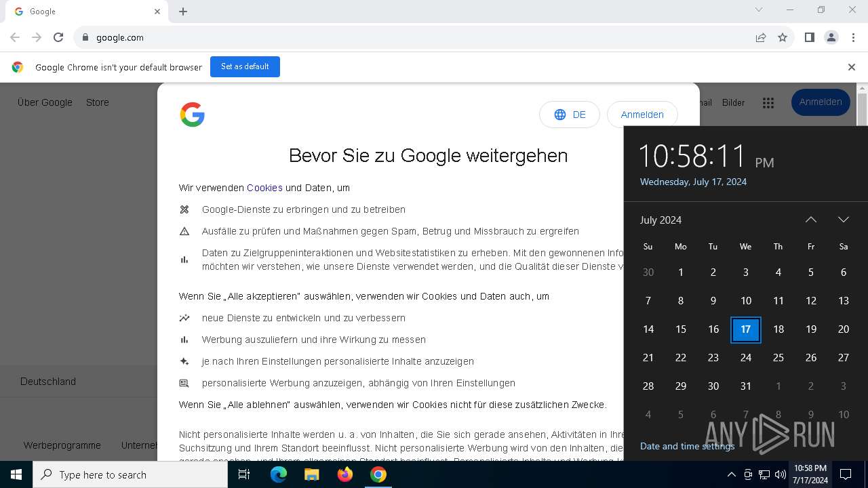868x488 pixels.
Task: Click the taskbar search box
Action: (130, 474)
